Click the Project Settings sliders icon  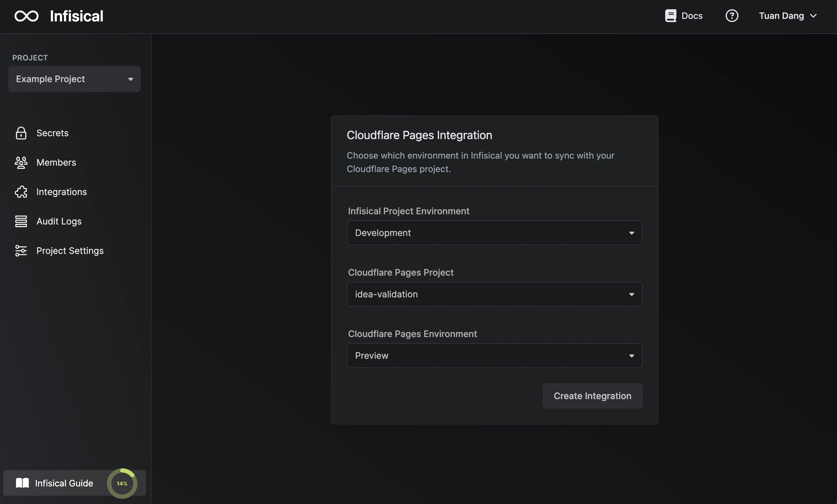[21, 251]
